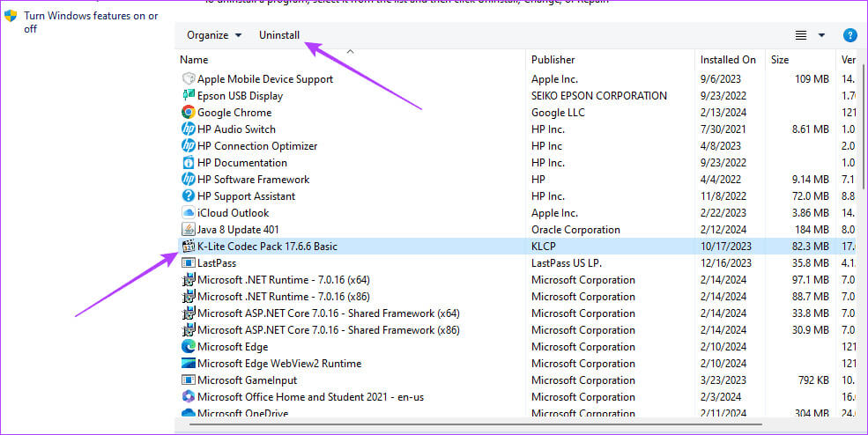Click the 184 MB size value
This screenshot has height=435, width=868.
click(812, 229)
